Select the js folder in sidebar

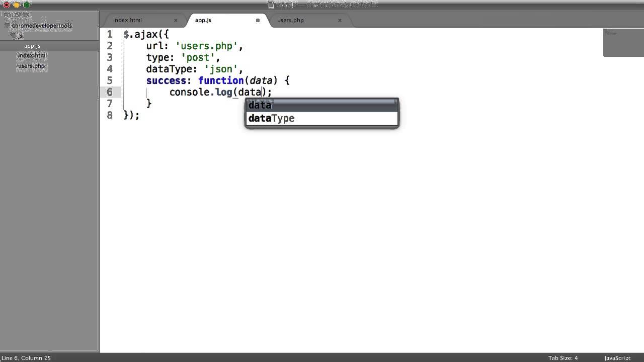20,36
